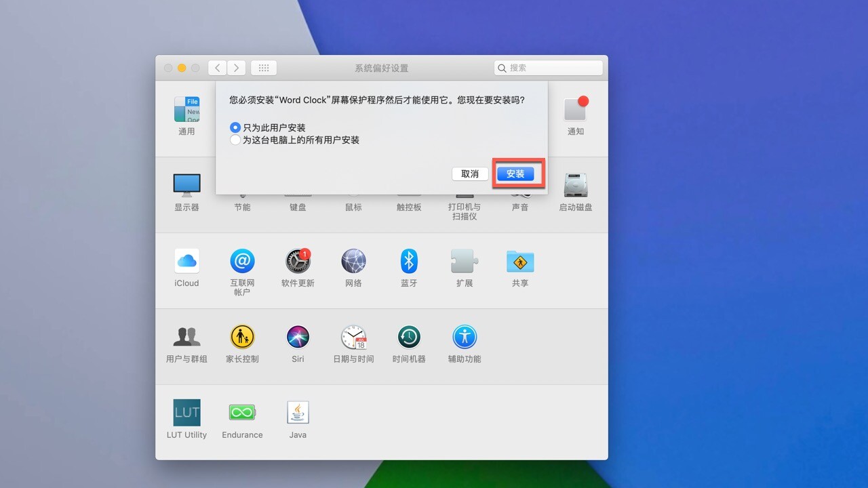Go forward with the toolbar forward arrow

click(x=236, y=68)
